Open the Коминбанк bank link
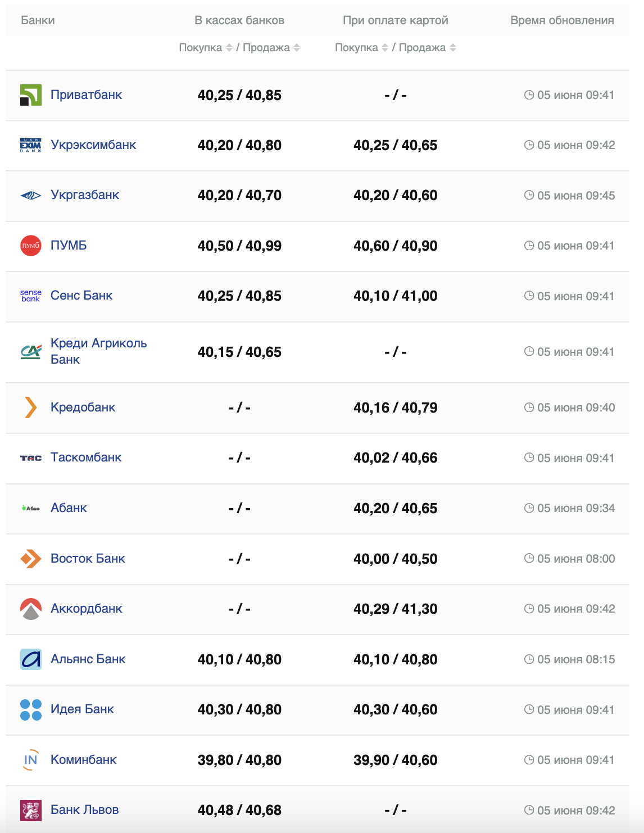 click(x=84, y=760)
